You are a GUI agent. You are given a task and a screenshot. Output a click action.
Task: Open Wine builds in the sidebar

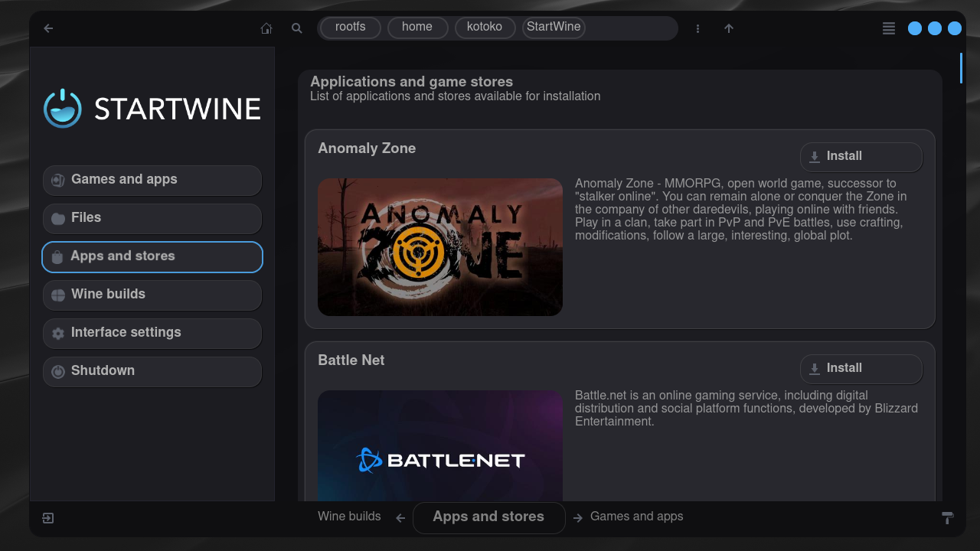152,295
